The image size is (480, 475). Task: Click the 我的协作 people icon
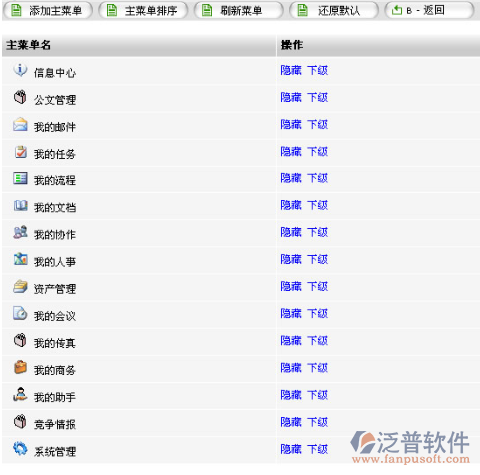pyautogui.click(x=20, y=232)
